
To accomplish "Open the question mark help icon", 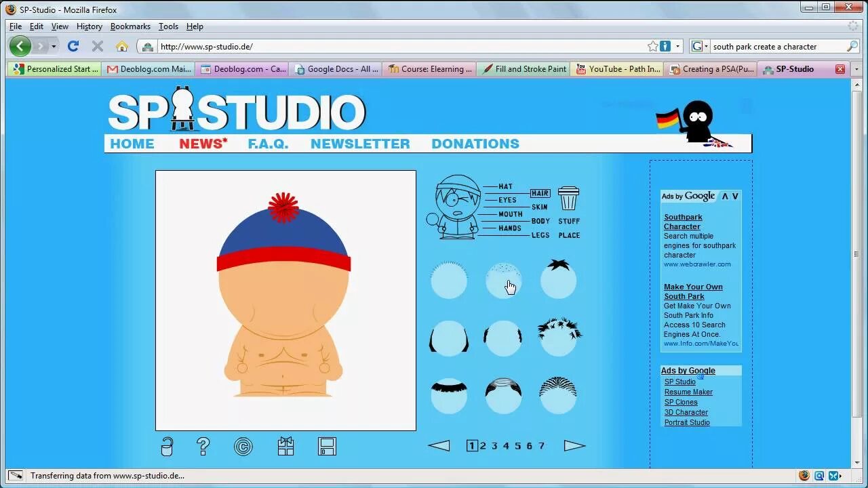I will click(203, 446).
